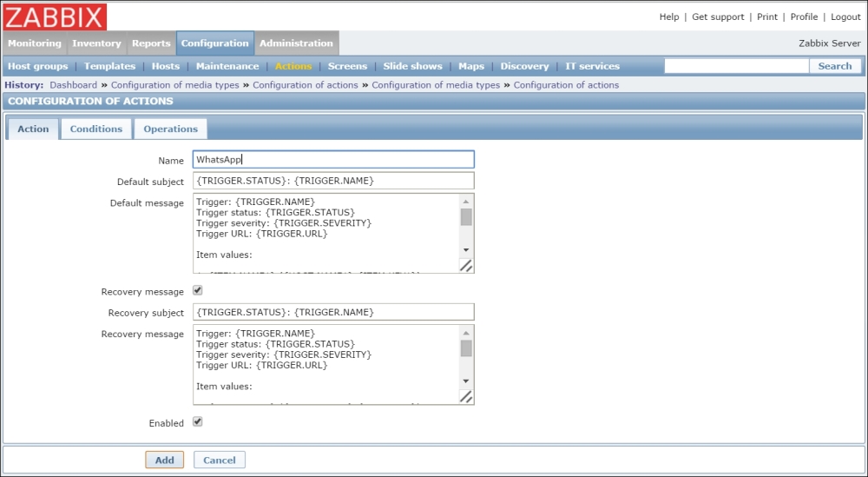Focus the search input field
The height and width of the screenshot is (477, 868).
click(737, 66)
